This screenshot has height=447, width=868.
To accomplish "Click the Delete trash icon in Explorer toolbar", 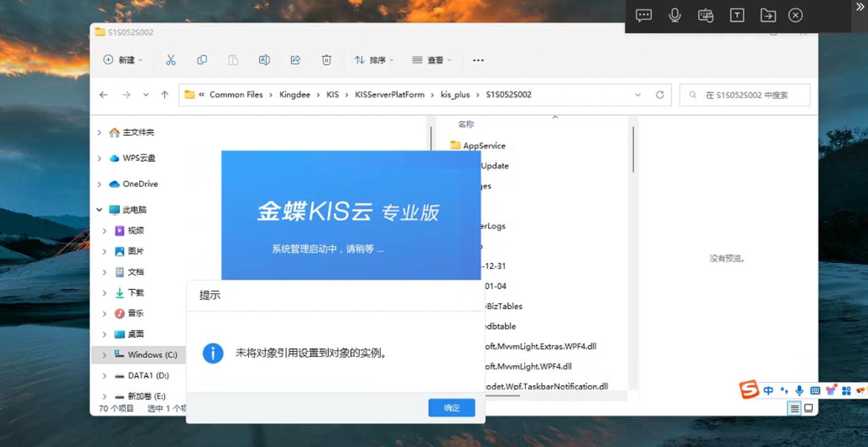I will tap(327, 60).
